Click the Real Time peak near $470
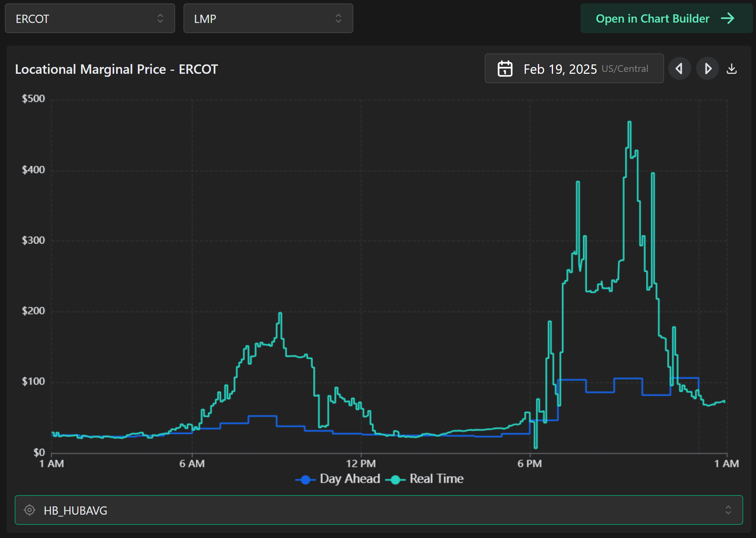This screenshot has height=538, width=756. pyautogui.click(x=629, y=122)
